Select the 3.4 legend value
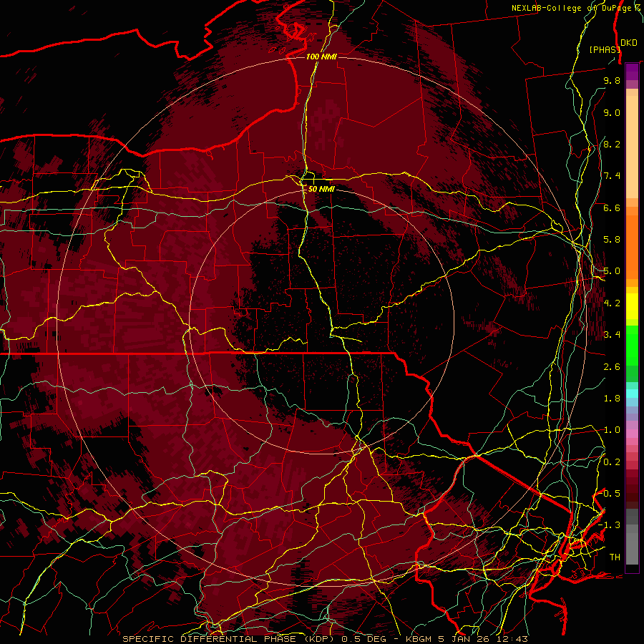Viewport: 644px width, 644px height. pos(612,335)
